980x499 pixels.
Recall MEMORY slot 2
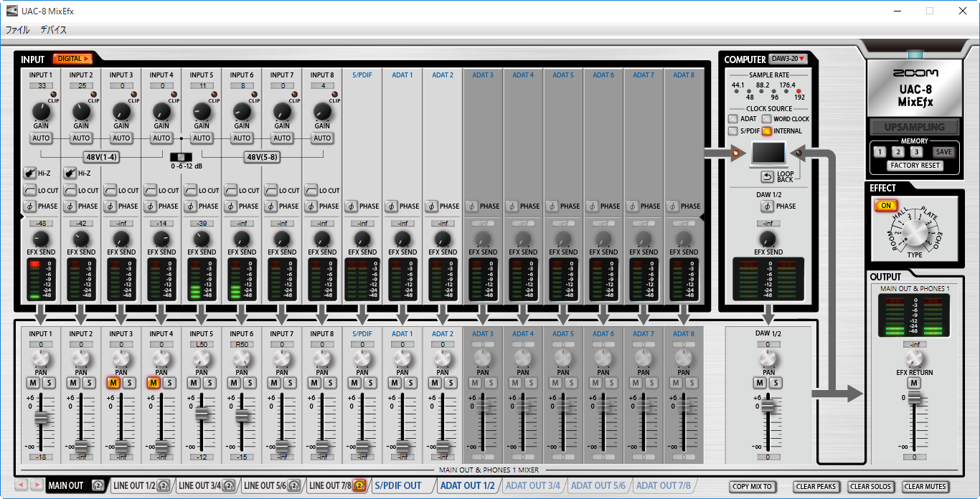coord(897,151)
